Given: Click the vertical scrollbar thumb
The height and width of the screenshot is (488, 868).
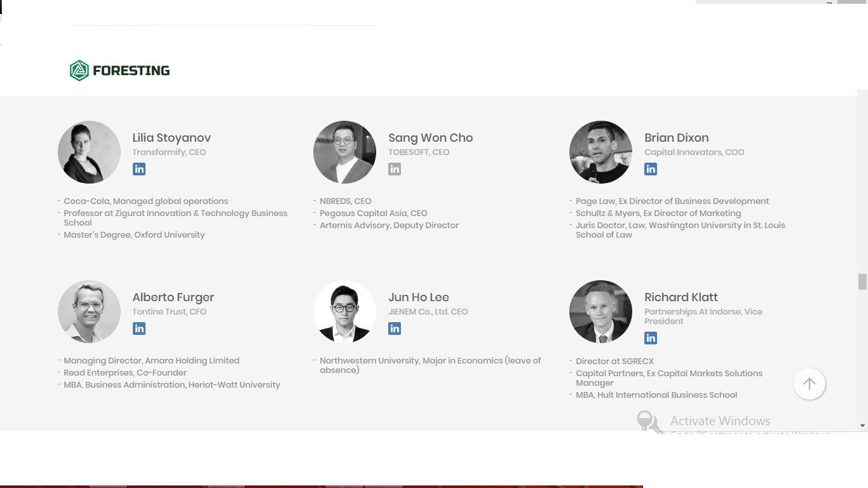Looking at the screenshot, I should click(x=862, y=281).
